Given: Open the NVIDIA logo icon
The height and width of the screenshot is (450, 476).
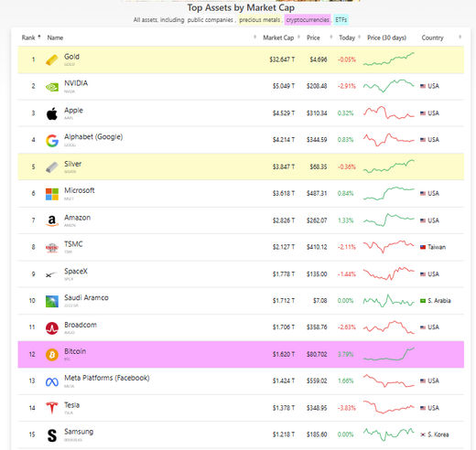Looking at the screenshot, I should click(x=52, y=87).
